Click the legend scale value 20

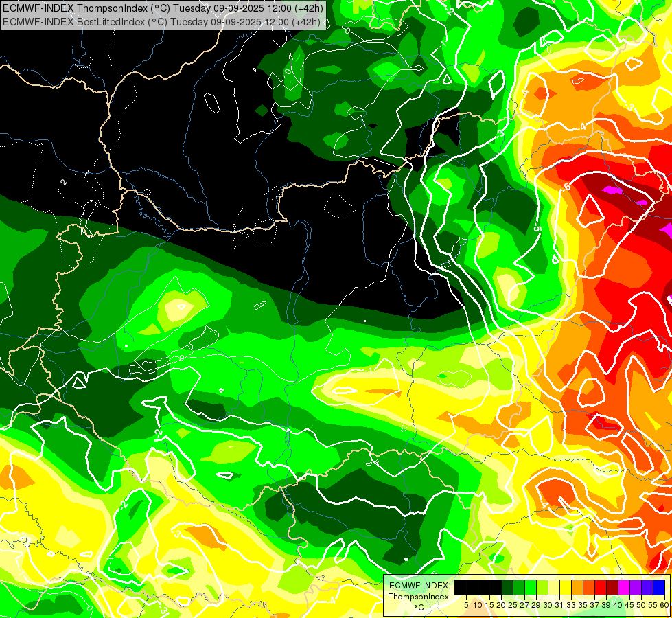pos(501,605)
